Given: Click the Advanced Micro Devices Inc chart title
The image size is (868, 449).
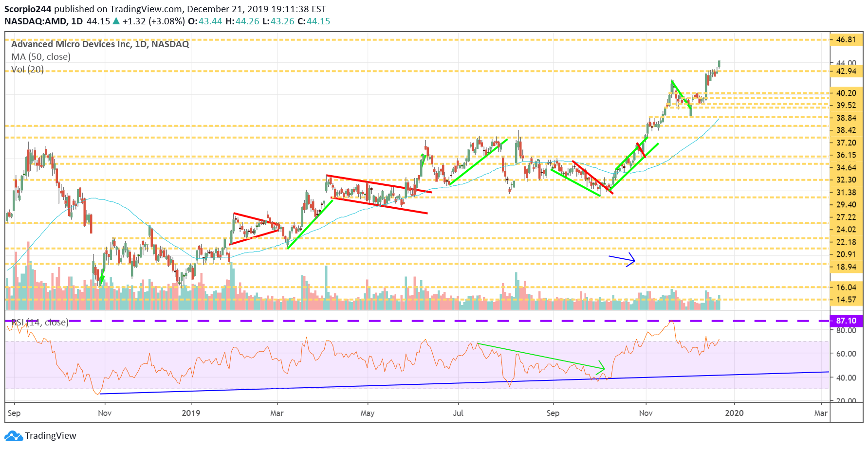Looking at the screenshot, I should pyautogui.click(x=100, y=44).
